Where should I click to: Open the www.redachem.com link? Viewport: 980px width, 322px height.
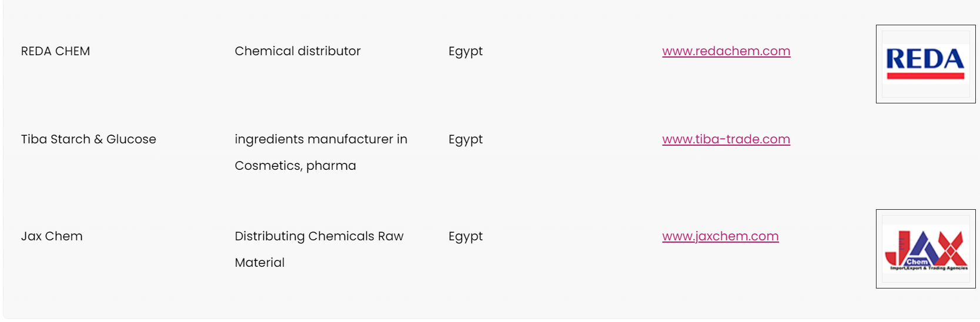coord(726,51)
